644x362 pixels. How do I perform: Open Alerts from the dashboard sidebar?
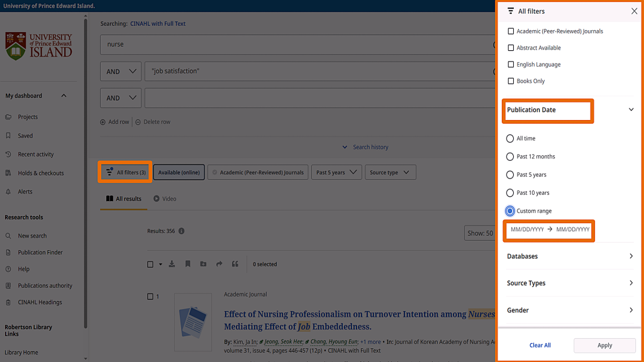(x=25, y=192)
